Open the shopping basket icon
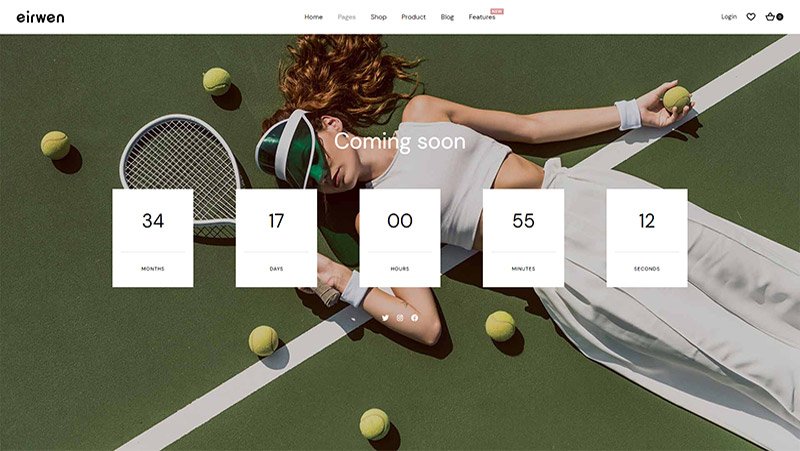This screenshot has height=451, width=800. click(x=770, y=16)
